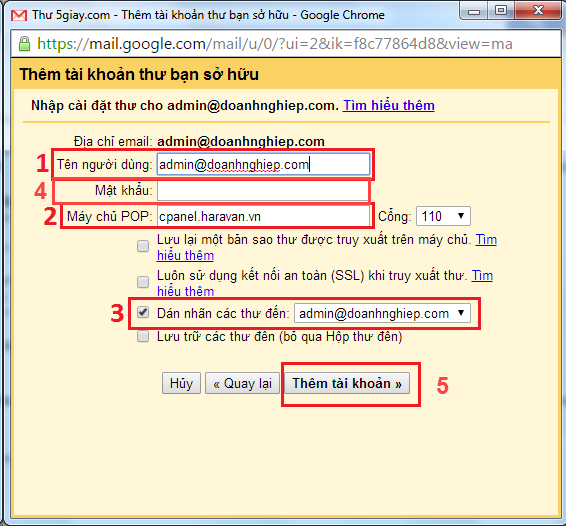Screen dimensions: 566x526
Task: Click the green padlock security icon
Action: pyautogui.click(x=24, y=44)
